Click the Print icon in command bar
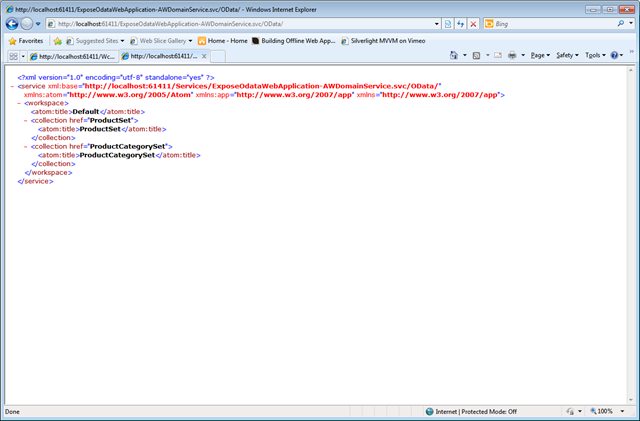Viewport: 640px width, 421px height. [x=512, y=55]
